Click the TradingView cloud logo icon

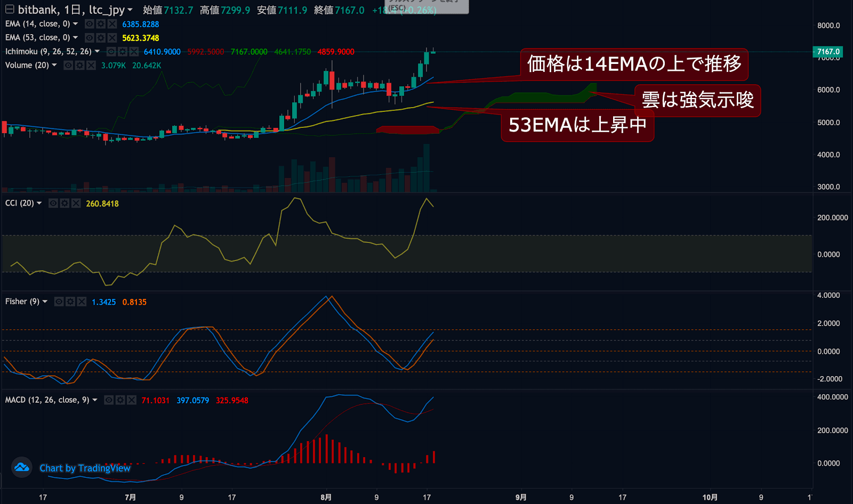(x=22, y=468)
